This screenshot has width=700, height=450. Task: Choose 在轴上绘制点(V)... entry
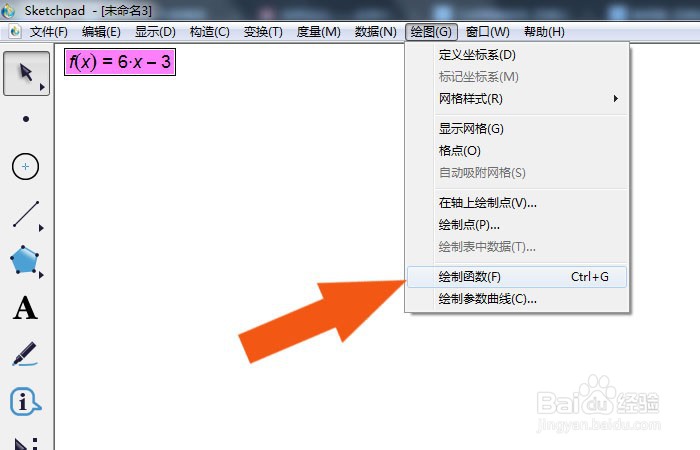[517, 203]
